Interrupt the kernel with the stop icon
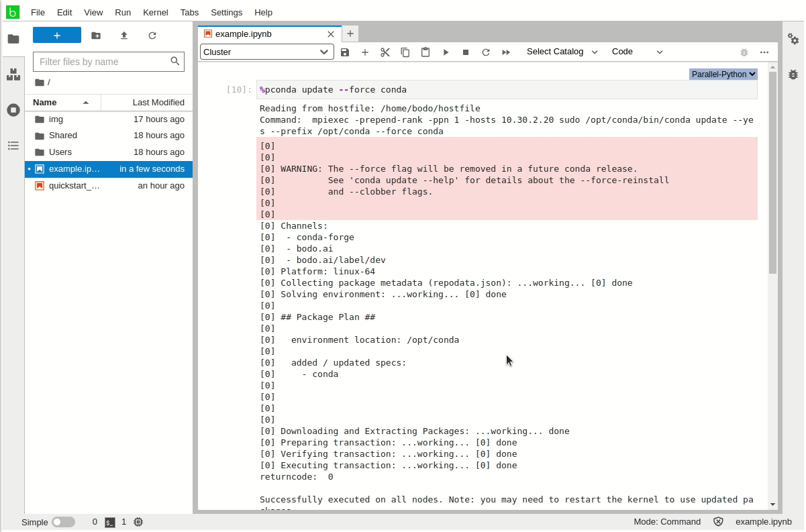 coord(466,52)
